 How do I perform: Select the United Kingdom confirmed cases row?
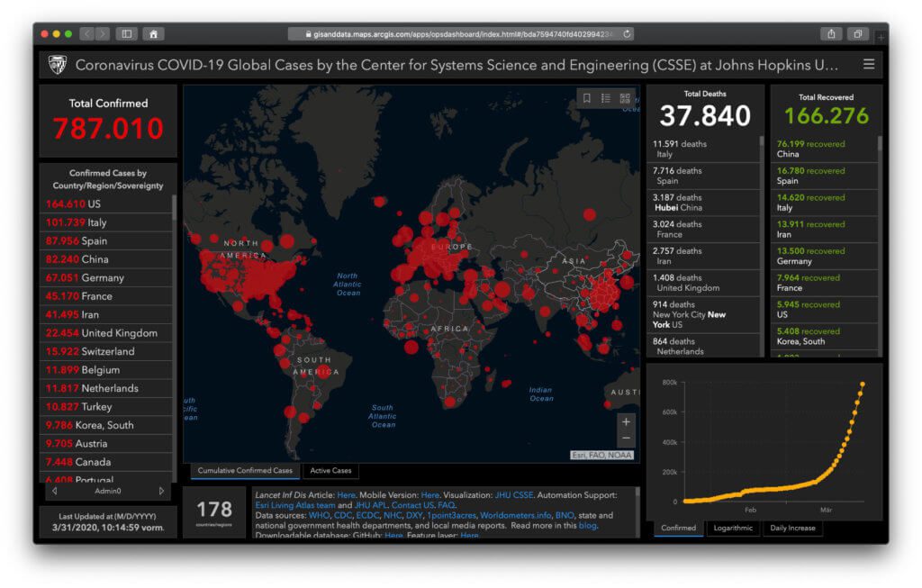click(106, 333)
